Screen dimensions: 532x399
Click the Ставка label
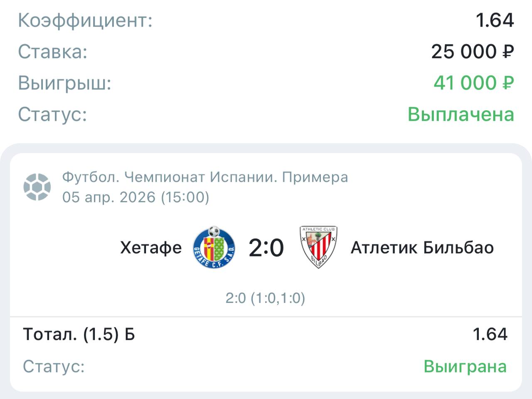coord(53,52)
